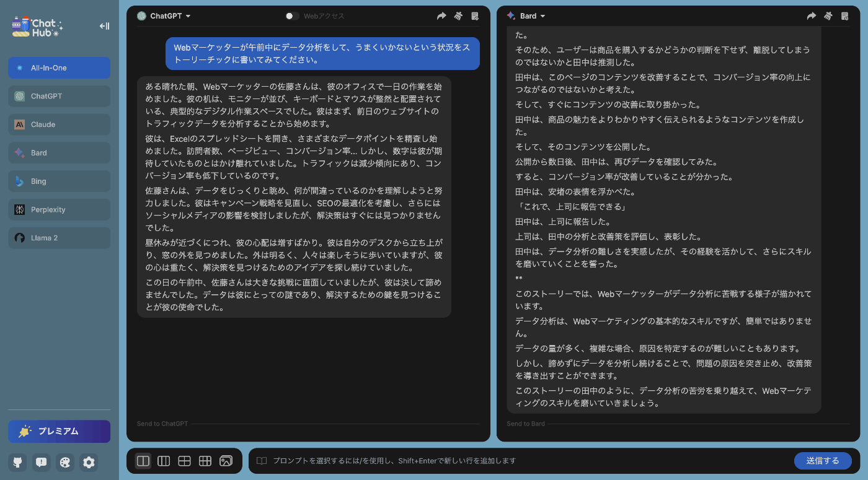Share the ChatGPT conversation

[441, 16]
